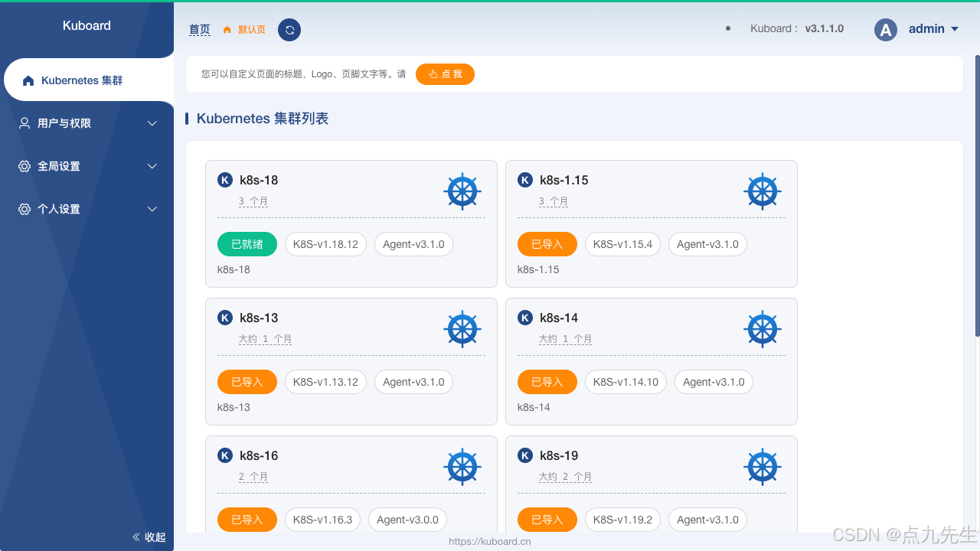Open the k8s-1.15 cluster title

pyautogui.click(x=564, y=180)
